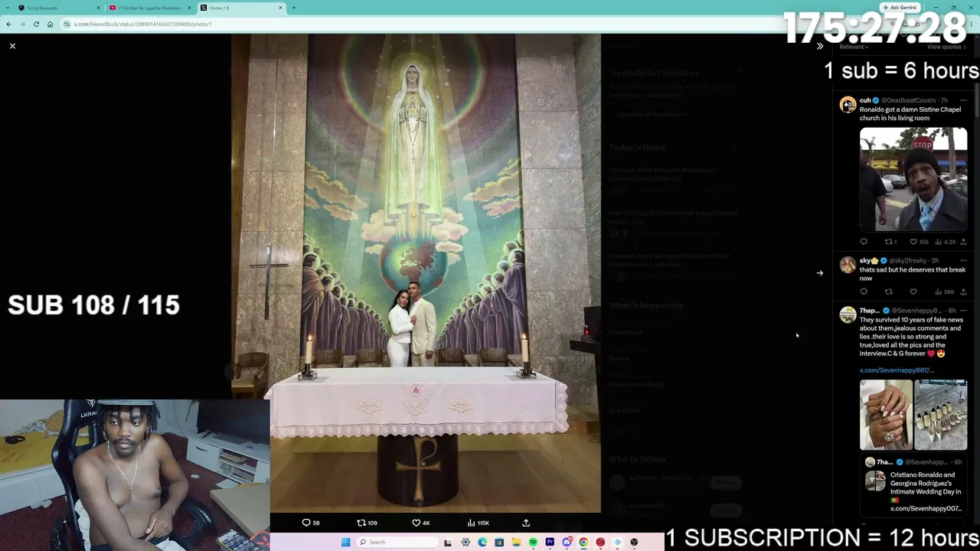This screenshot has width=980, height=551.
Task: Reply to sky's 'deserves that break' comment
Action: pyautogui.click(x=864, y=292)
